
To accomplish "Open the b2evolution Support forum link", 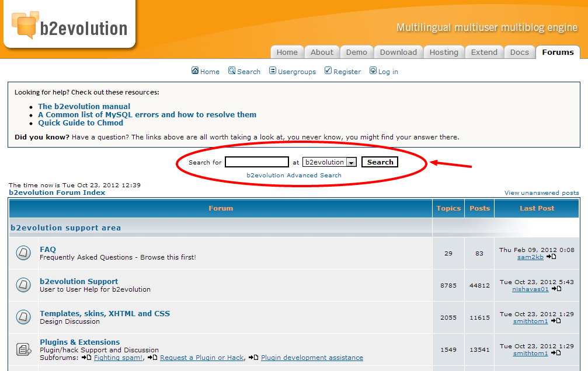I will [79, 281].
